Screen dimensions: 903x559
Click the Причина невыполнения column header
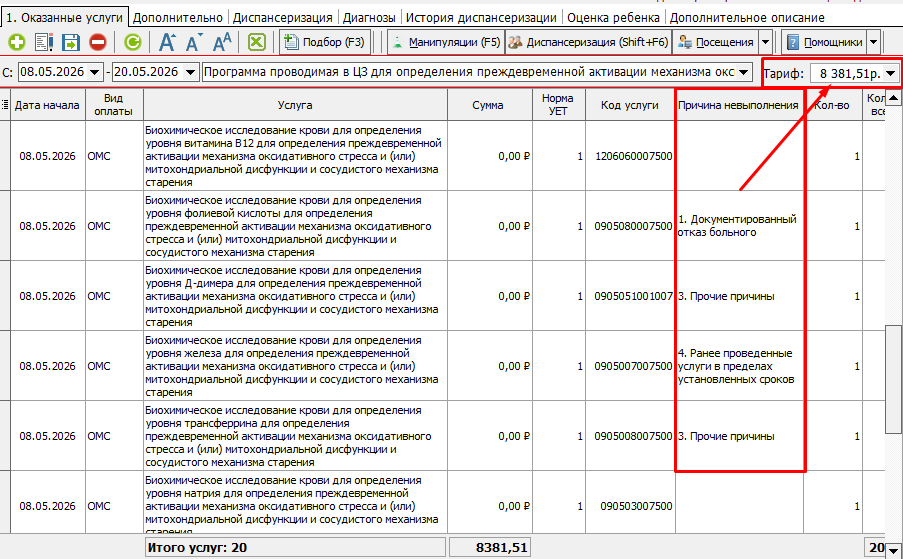[738, 105]
